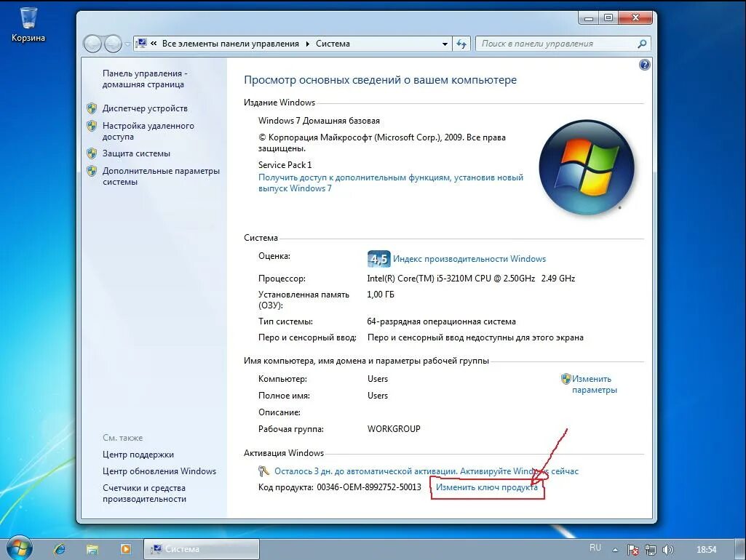Open the recent pages dropdown arrow

click(x=127, y=44)
